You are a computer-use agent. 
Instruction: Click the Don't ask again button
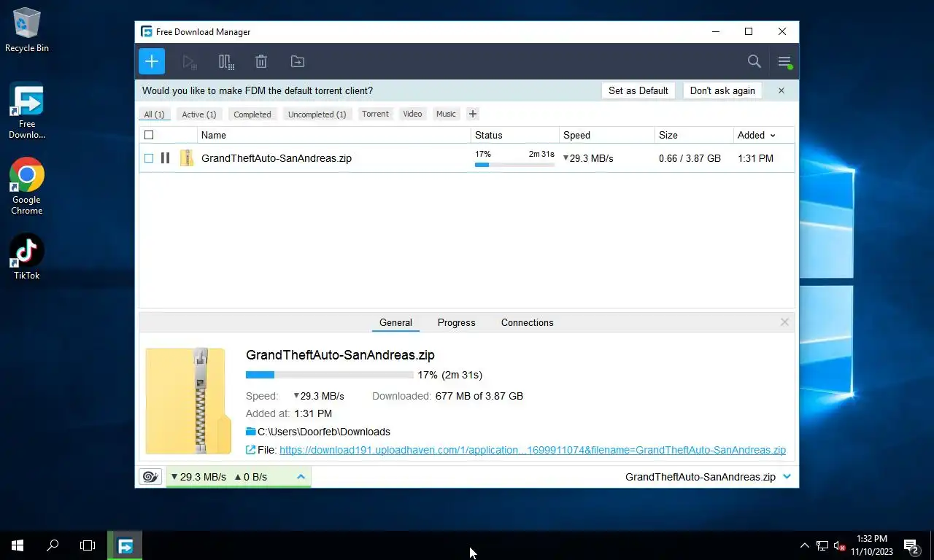[722, 90]
